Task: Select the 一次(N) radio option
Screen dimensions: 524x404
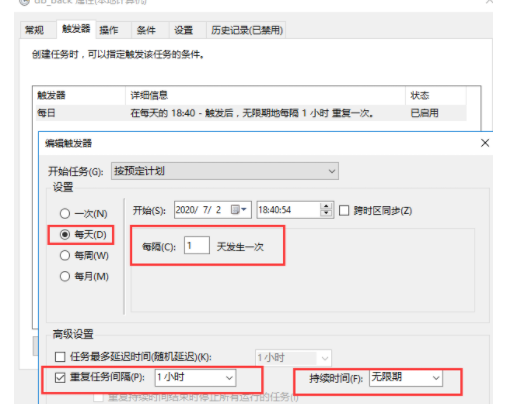Action: 65,214
